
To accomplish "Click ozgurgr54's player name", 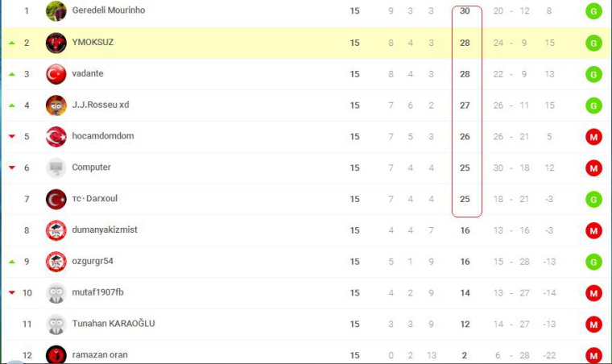I will (93, 262).
